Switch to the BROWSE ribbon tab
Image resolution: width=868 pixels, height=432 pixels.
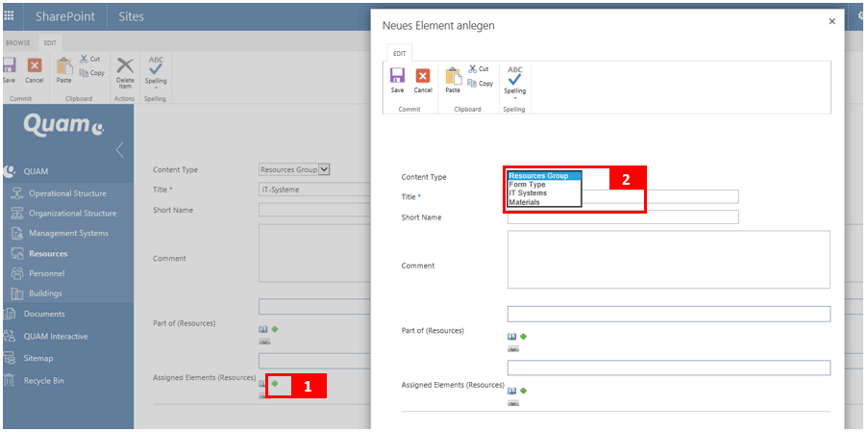(x=17, y=43)
